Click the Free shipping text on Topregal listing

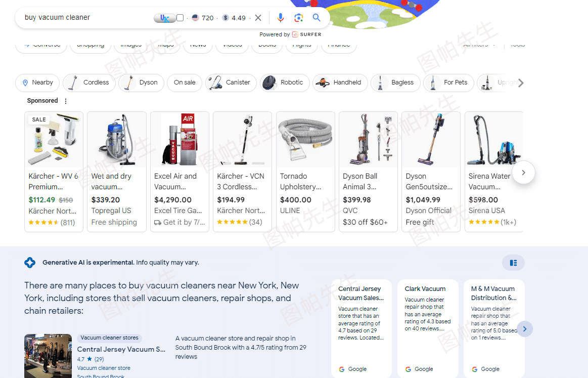pyautogui.click(x=114, y=222)
